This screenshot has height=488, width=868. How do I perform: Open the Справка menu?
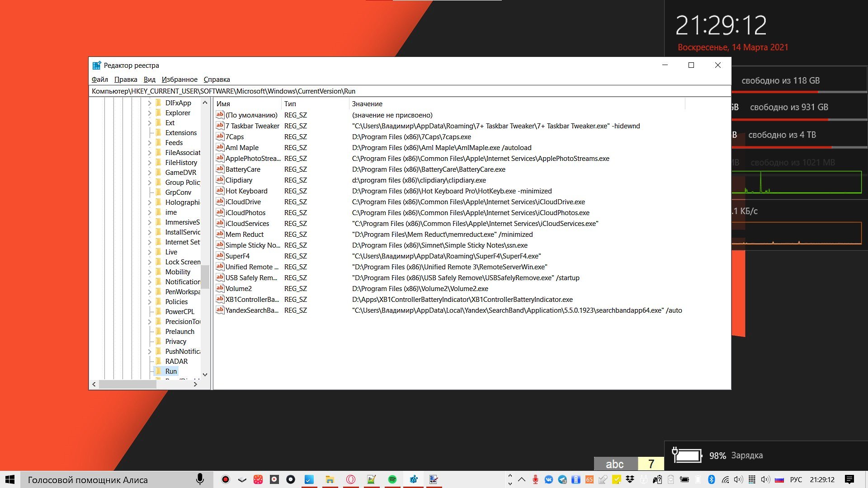[x=217, y=80]
